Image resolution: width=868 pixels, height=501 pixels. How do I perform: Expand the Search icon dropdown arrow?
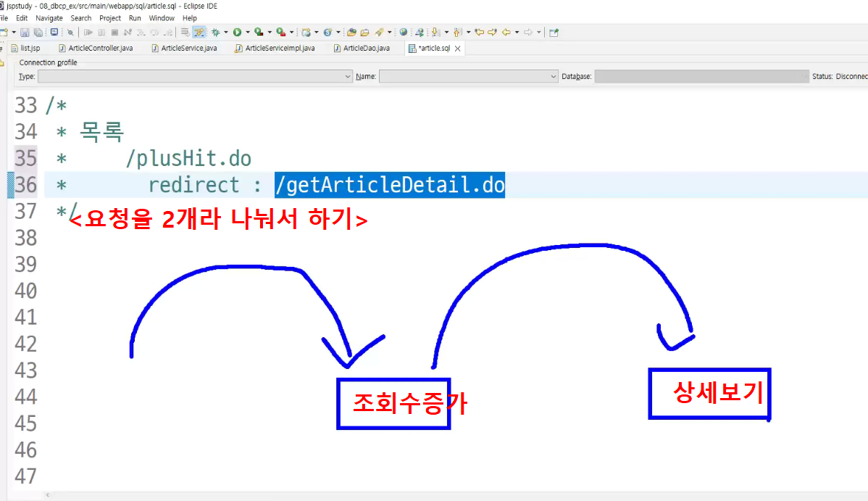(389, 32)
